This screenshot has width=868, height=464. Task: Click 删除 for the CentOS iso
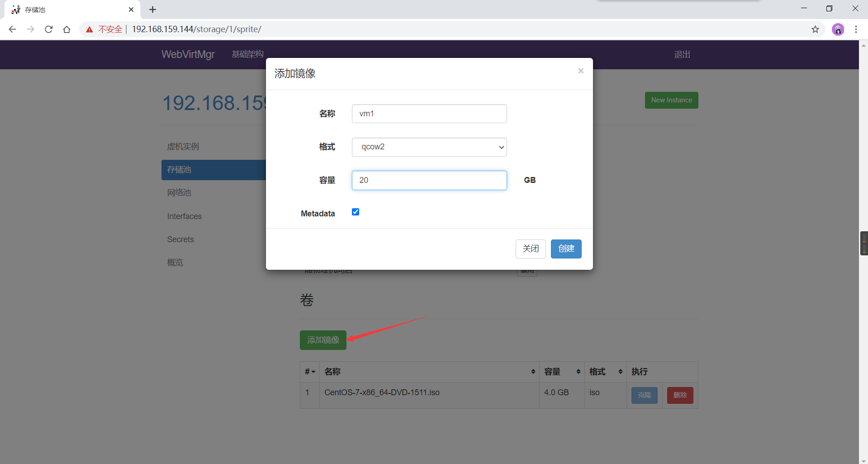(x=680, y=395)
